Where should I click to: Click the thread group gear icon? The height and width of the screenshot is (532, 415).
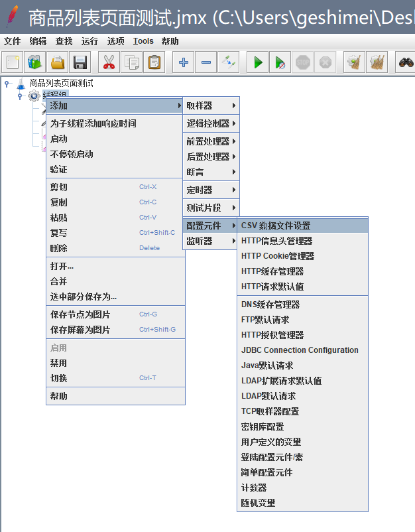click(34, 96)
